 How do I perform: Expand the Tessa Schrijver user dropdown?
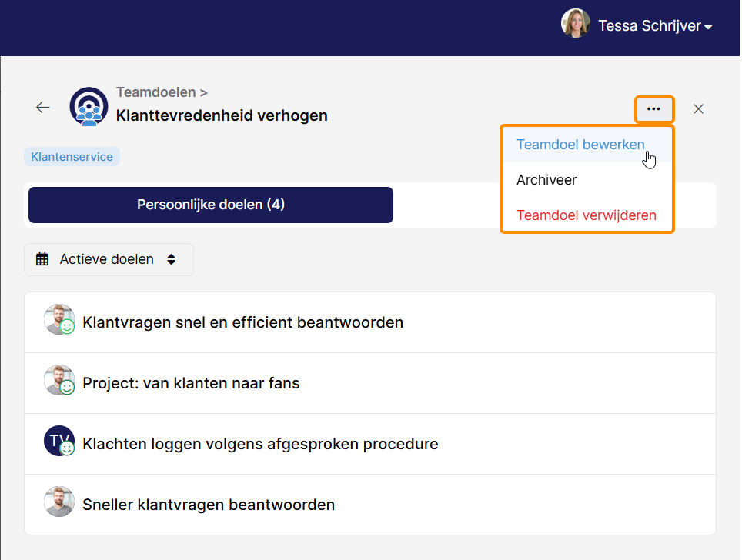tap(708, 27)
